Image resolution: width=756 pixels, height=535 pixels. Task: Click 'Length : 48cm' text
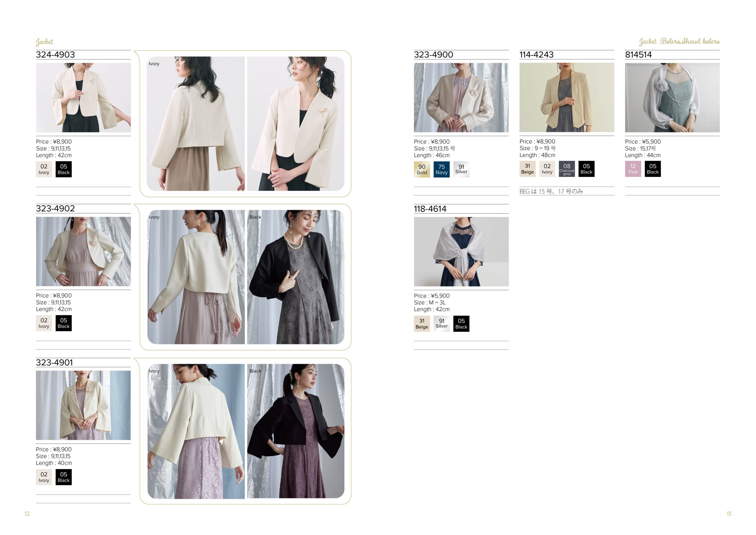tap(537, 155)
